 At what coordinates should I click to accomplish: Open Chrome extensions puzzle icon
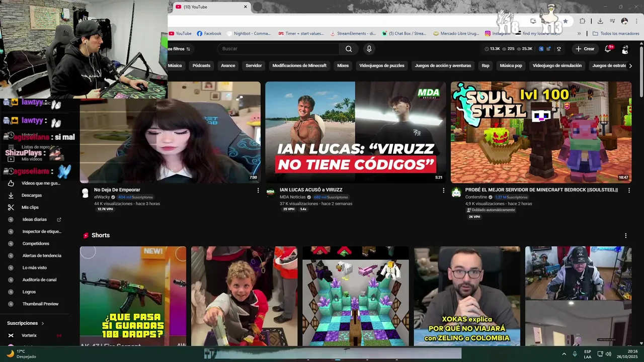pos(582,21)
